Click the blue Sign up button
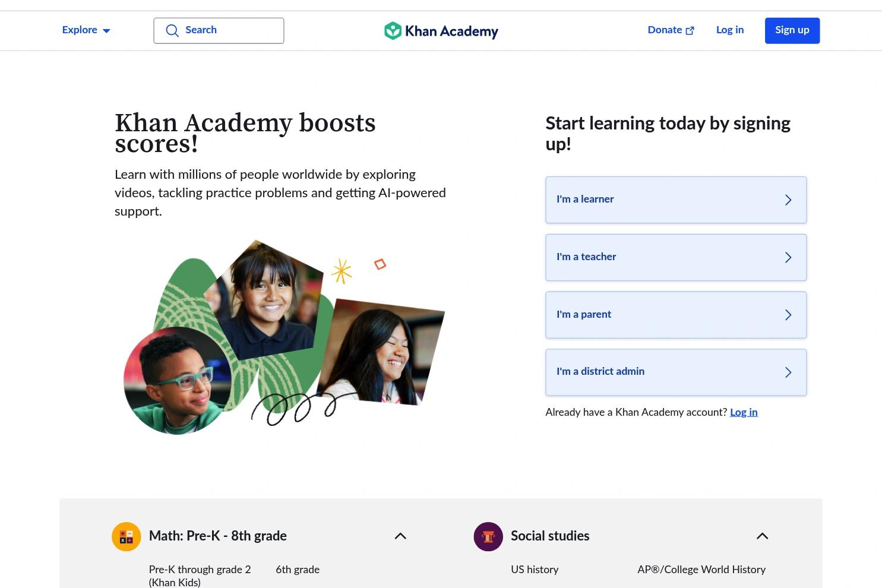Viewport: 882px width, 588px height. 792,31
